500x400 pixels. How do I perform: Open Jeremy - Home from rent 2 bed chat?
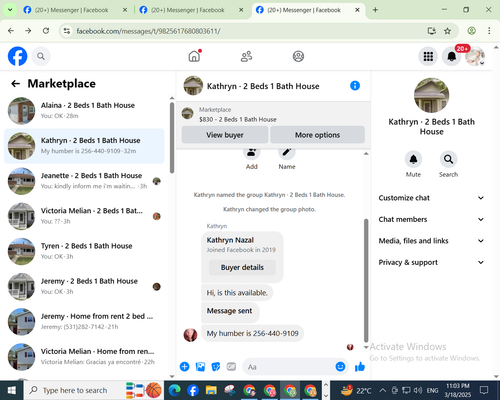point(84,322)
